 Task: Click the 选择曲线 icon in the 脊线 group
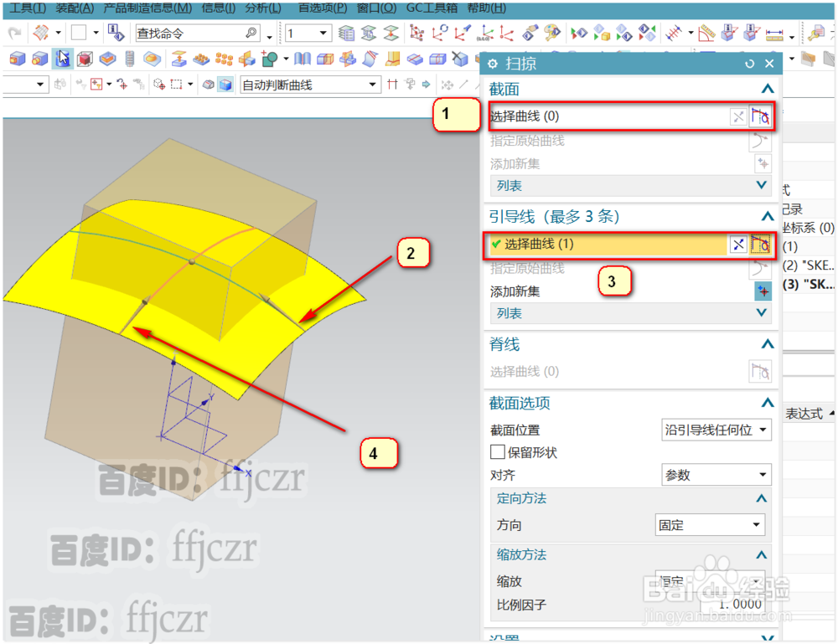point(761,371)
